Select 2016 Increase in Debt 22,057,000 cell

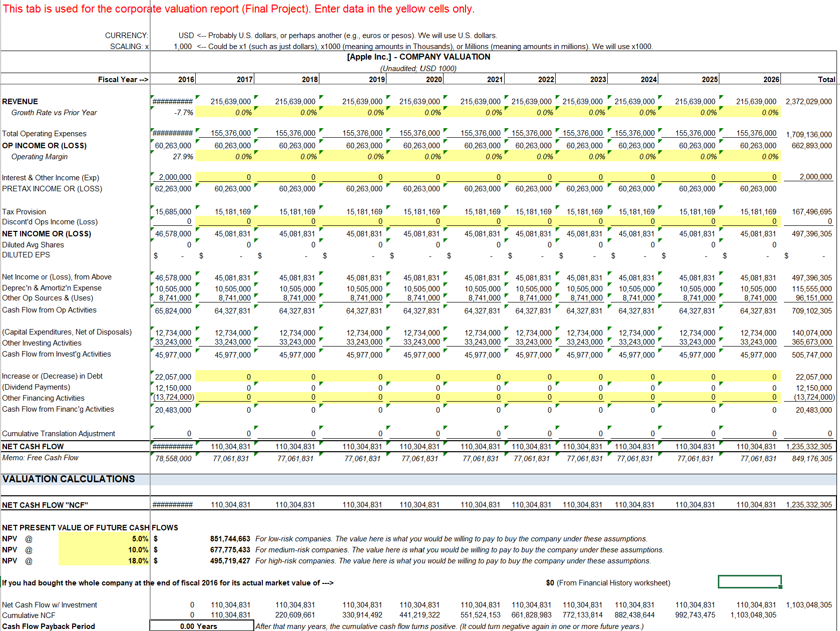click(173, 377)
